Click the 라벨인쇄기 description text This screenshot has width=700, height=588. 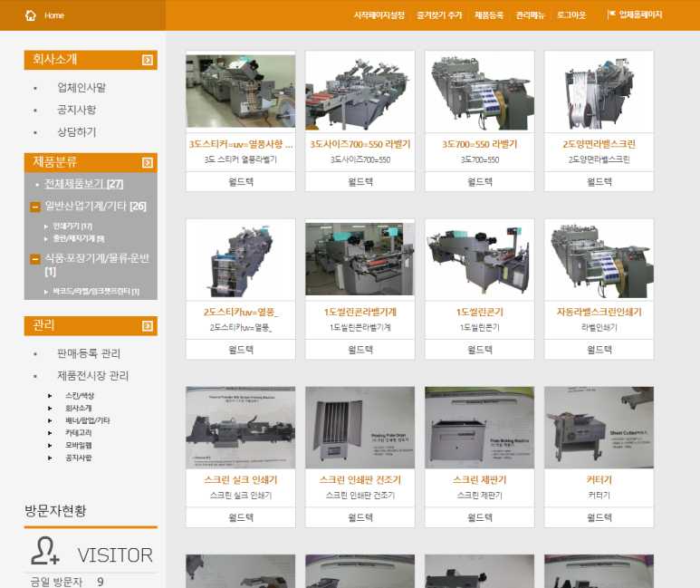pos(599,327)
